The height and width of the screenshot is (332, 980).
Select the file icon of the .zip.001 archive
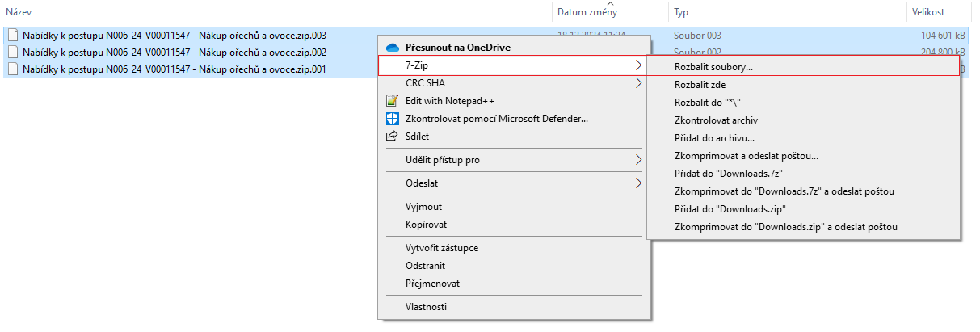coord(13,69)
